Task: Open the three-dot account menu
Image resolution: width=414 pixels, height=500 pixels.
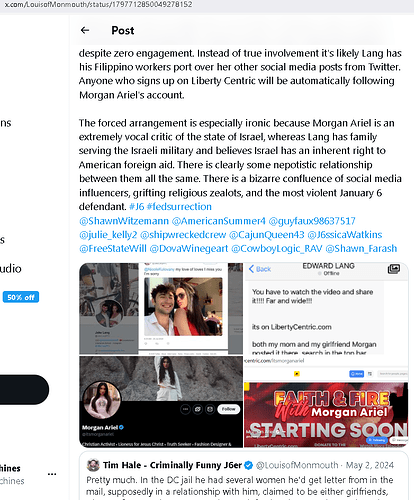Action: [x=52, y=474]
